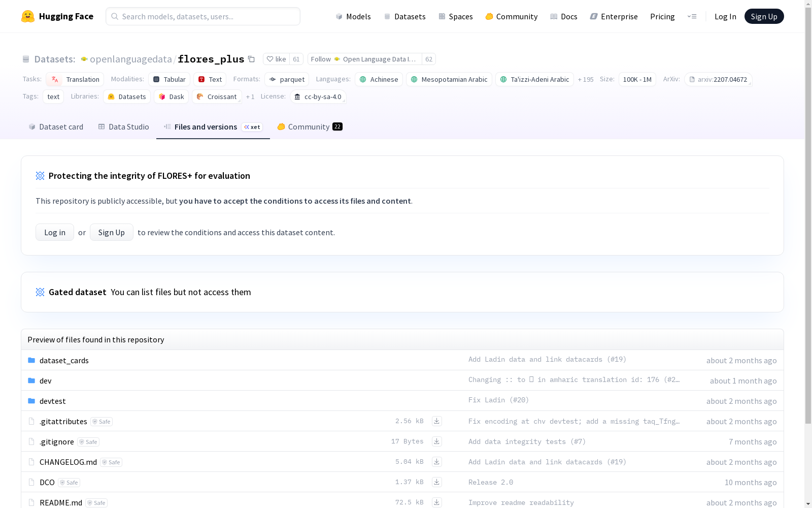Select the Ta'izzi-Adeni Arabic language tag
This screenshot has height=508, width=812.
tap(534, 79)
